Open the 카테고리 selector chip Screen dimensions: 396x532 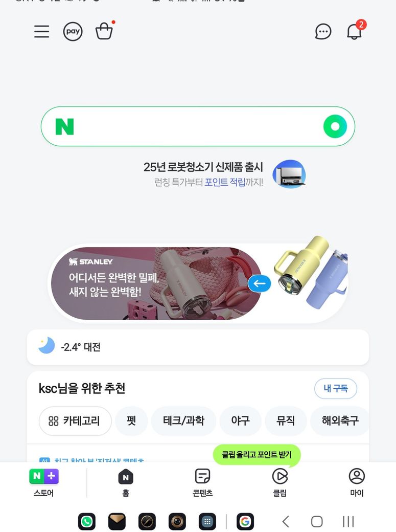click(75, 421)
